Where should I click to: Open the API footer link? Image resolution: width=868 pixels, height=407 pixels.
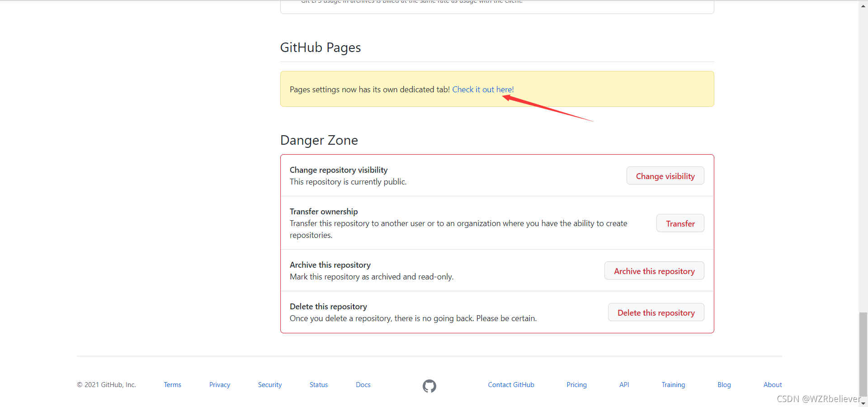click(x=624, y=385)
